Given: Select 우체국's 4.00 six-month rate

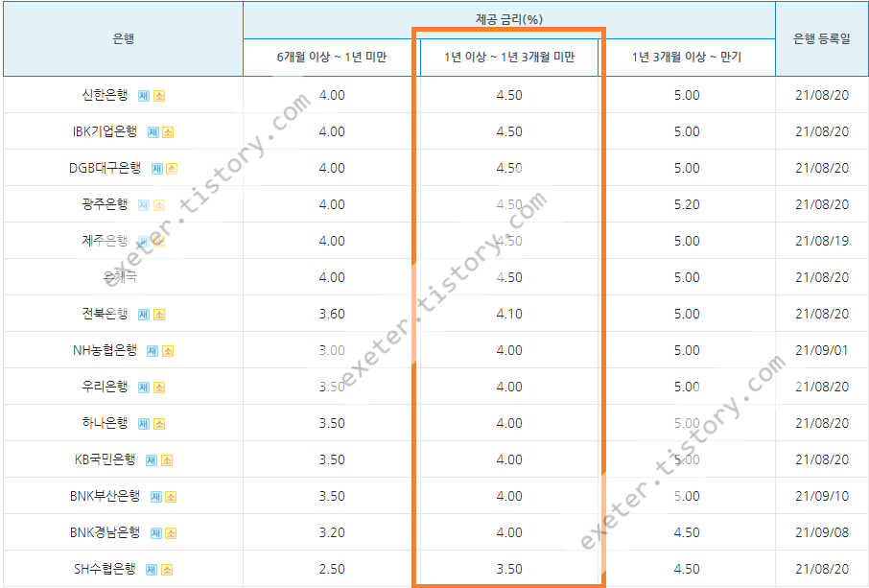Looking at the screenshot, I should [x=332, y=277].
